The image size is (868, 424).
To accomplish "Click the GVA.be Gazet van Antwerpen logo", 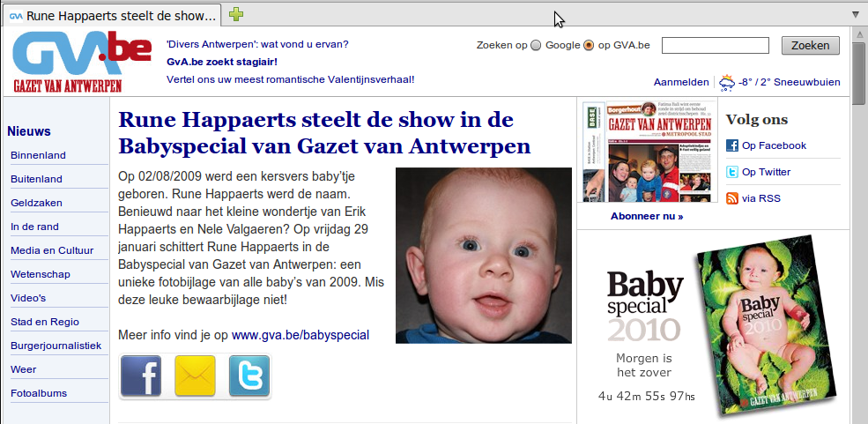I will [82, 62].
